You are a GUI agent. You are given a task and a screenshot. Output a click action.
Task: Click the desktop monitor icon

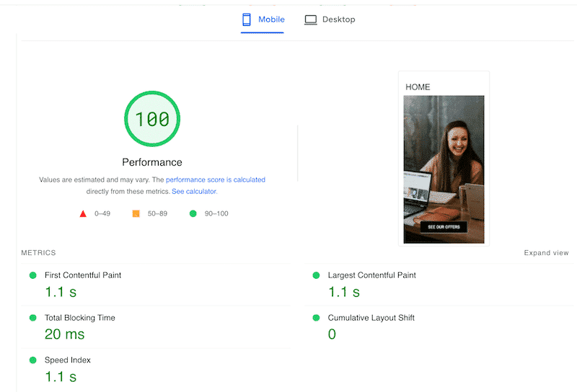point(311,19)
